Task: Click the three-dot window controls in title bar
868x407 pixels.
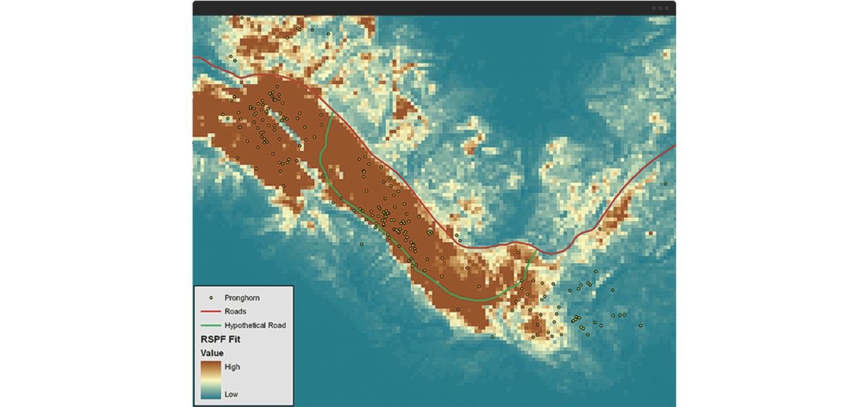Action: point(660,8)
